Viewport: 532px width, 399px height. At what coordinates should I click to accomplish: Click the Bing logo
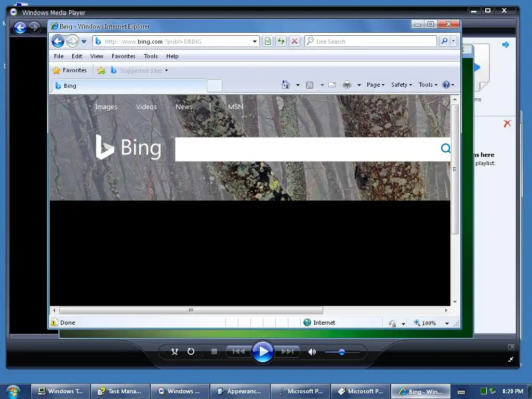(x=128, y=147)
